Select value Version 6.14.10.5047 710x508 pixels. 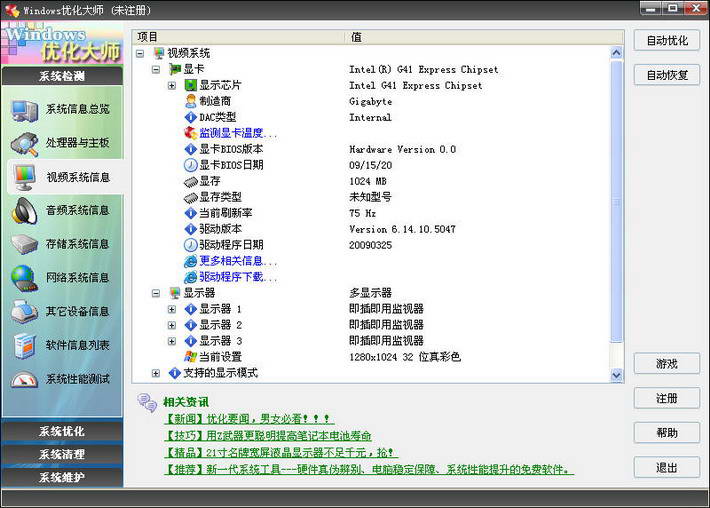402,229
